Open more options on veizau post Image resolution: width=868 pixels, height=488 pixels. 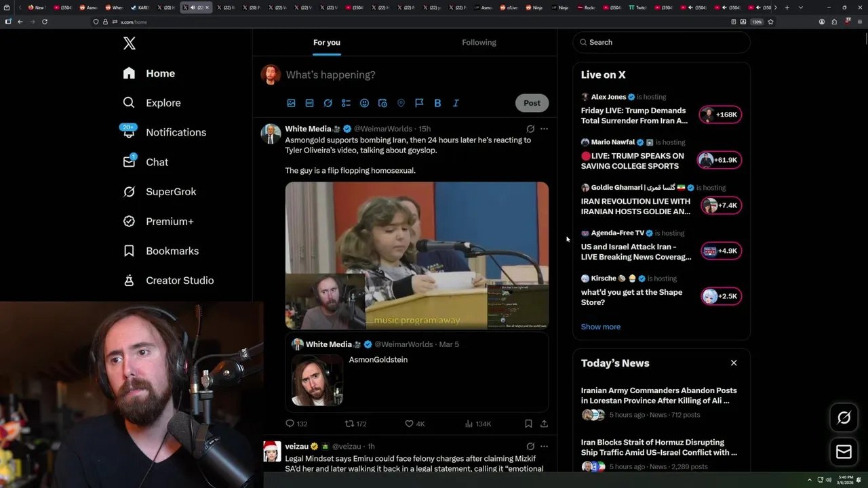544,447
